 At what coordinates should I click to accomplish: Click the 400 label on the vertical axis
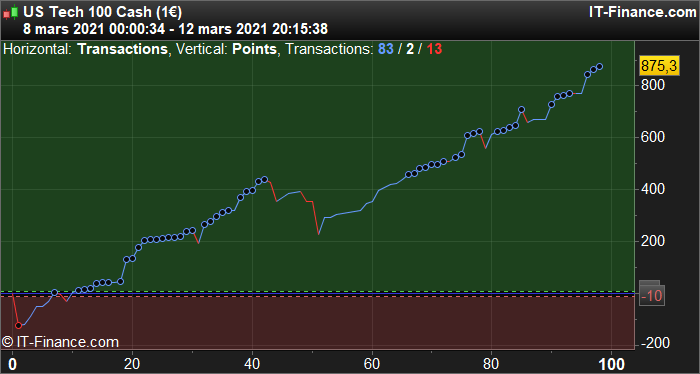(653, 189)
